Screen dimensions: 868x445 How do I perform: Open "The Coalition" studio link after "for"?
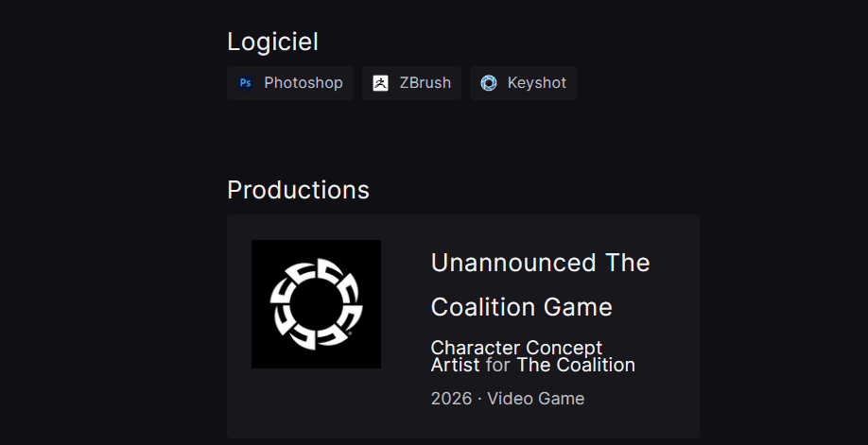pyautogui.click(x=576, y=365)
